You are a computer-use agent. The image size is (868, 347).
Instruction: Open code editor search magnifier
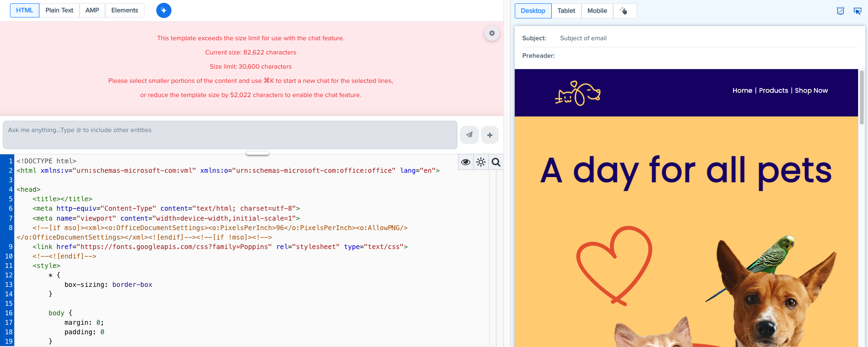[x=496, y=162]
